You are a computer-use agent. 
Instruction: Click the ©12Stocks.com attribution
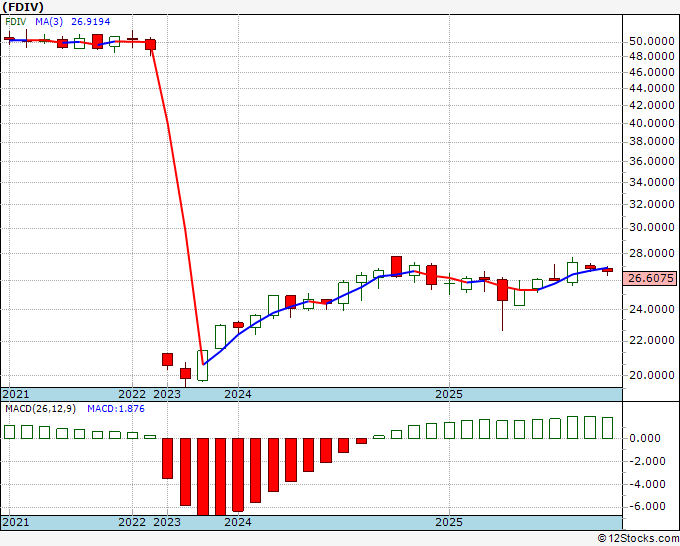pyautogui.click(x=638, y=538)
